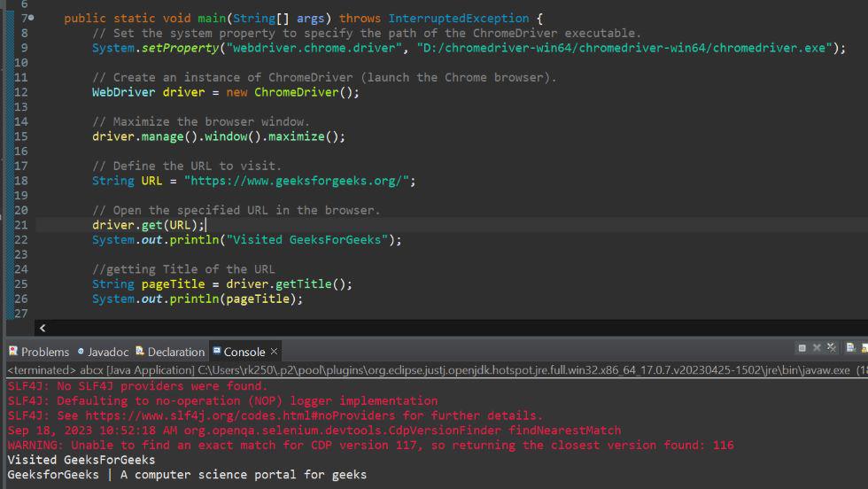
Task: Click the NOP logger implementation console line
Action: click(222, 400)
